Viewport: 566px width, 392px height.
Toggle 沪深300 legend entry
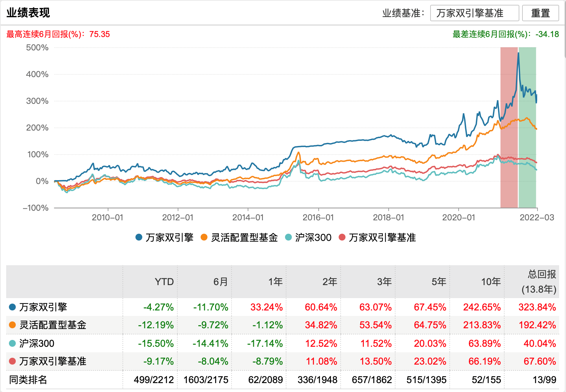pos(308,237)
